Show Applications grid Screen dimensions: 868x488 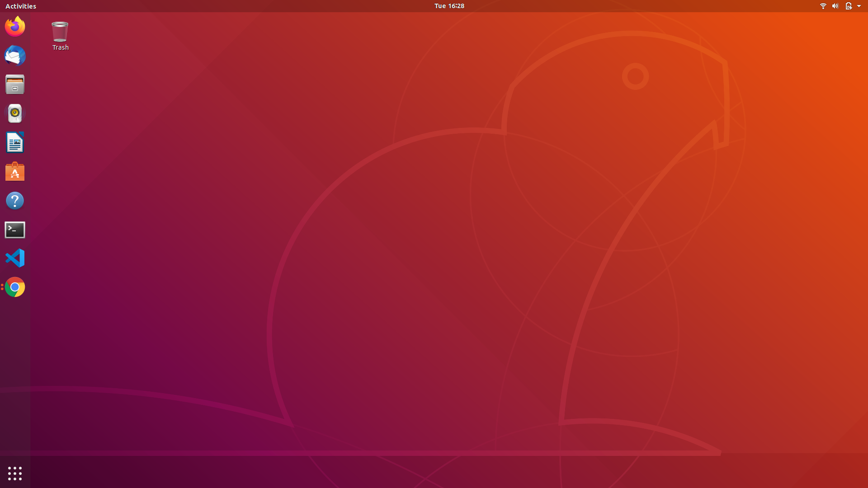coord(15,474)
